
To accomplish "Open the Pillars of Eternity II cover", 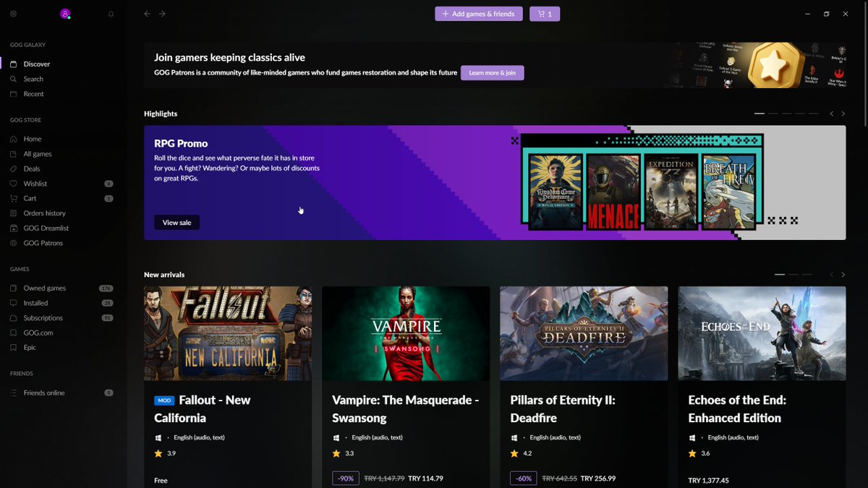I will click(584, 333).
